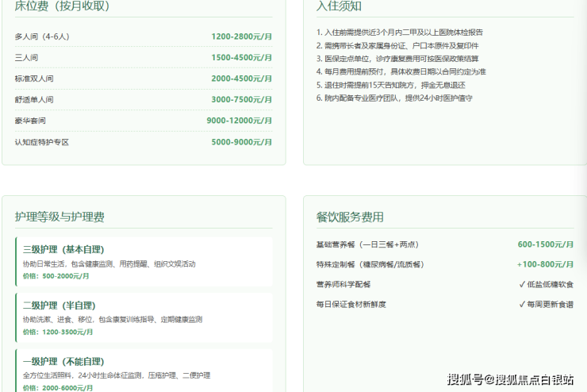Click the 二级护理 description about 康复训练指导
Image resolution: width=587 pixels, height=392 pixels.
113,320
